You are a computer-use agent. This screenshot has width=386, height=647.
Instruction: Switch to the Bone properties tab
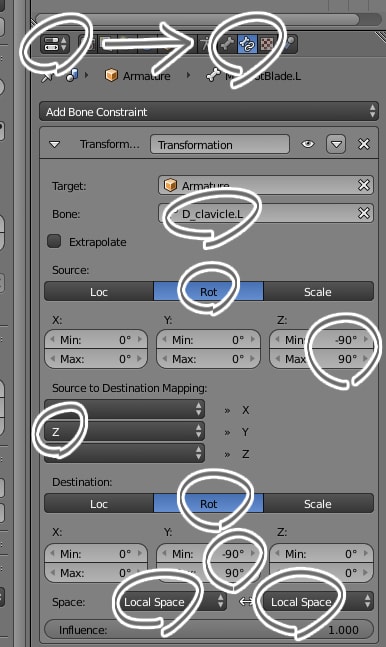click(x=227, y=44)
